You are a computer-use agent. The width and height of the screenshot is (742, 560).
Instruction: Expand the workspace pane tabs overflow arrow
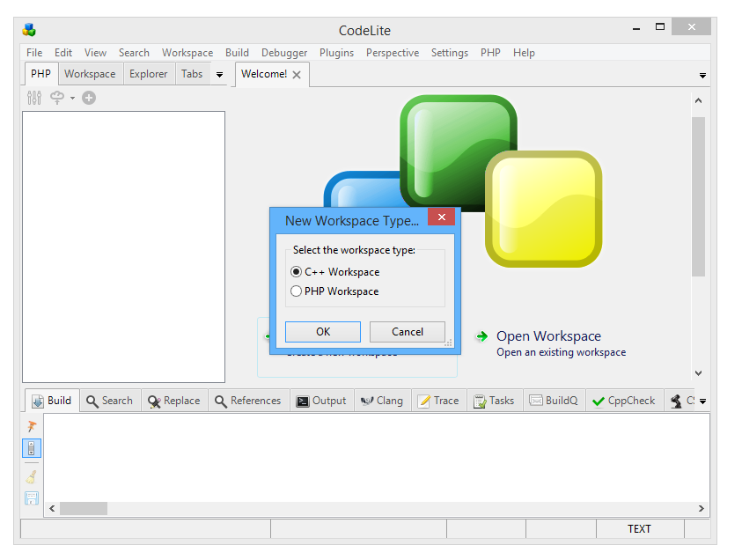[219, 75]
